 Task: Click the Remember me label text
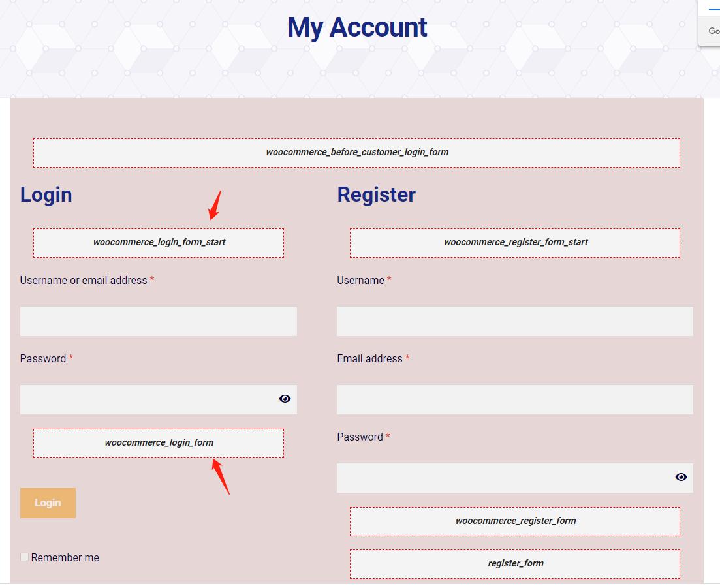[x=65, y=557]
